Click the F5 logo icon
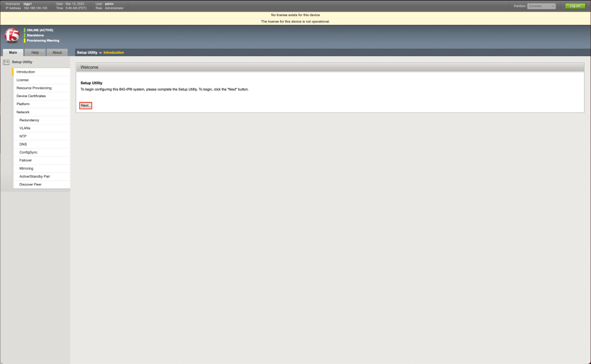The height and width of the screenshot is (364, 591). click(12, 35)
